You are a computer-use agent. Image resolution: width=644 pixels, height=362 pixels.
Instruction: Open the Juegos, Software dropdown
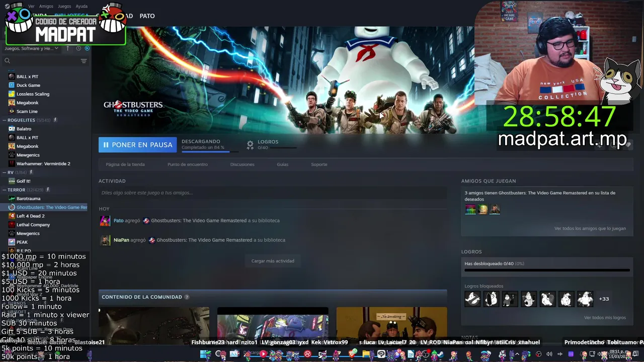click(31, 48)
